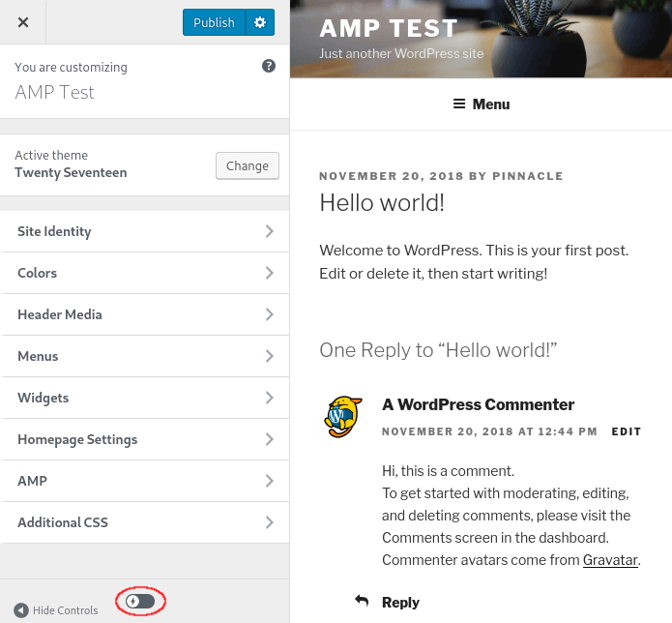Click the Just another WordPress site tagline

(x=401, y=53)
